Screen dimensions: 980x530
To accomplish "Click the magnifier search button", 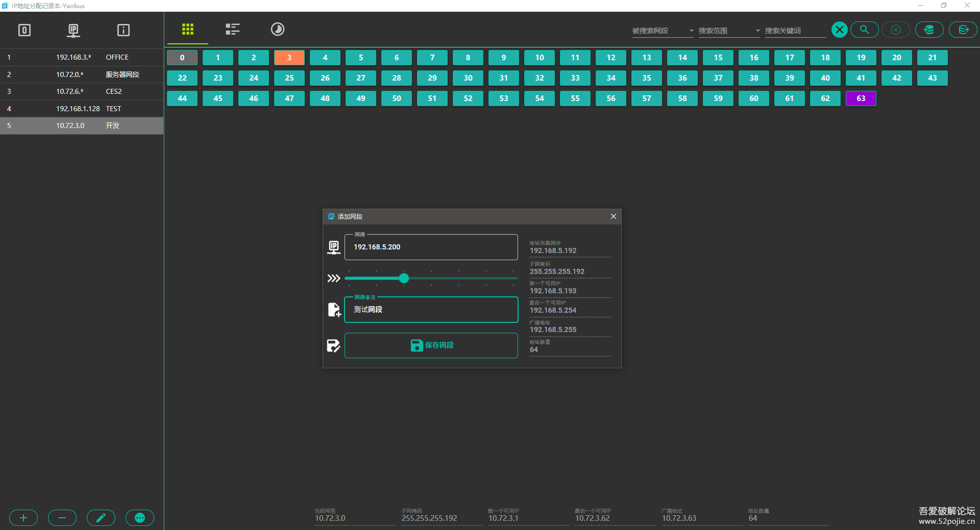I will [864, 30].
